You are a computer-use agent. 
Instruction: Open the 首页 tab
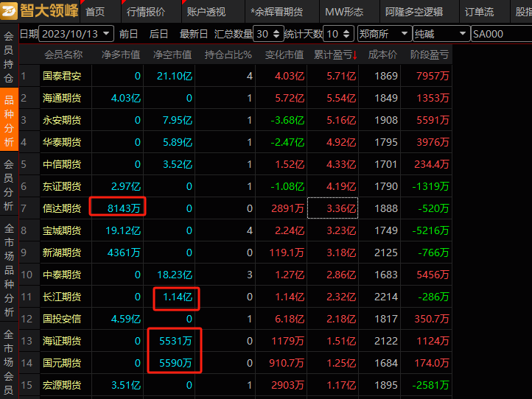pyautogui.click(x=95, y=13)
